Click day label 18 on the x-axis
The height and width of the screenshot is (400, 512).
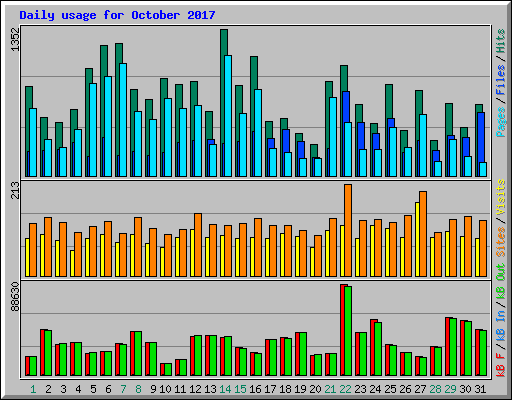285,389
